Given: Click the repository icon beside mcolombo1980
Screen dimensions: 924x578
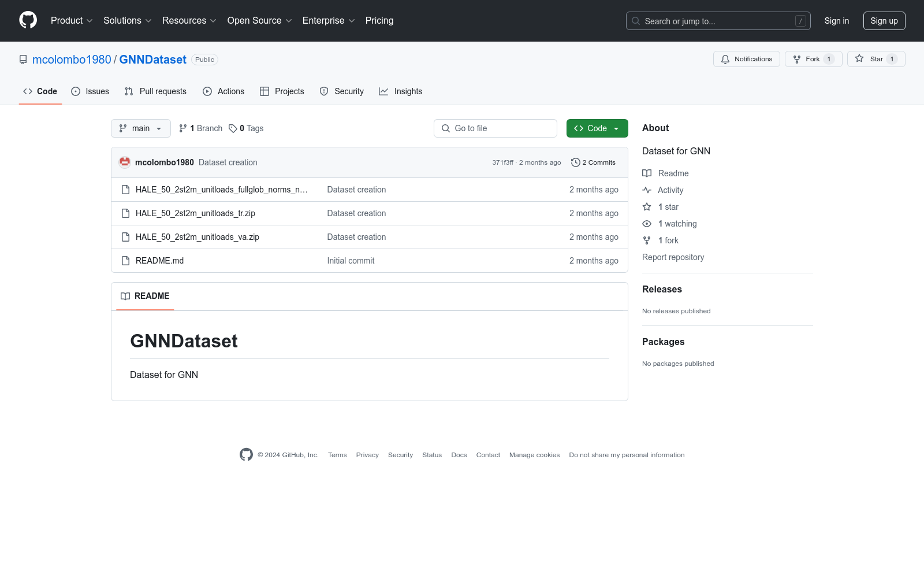Looking at the screenshot, I should 23,60.
